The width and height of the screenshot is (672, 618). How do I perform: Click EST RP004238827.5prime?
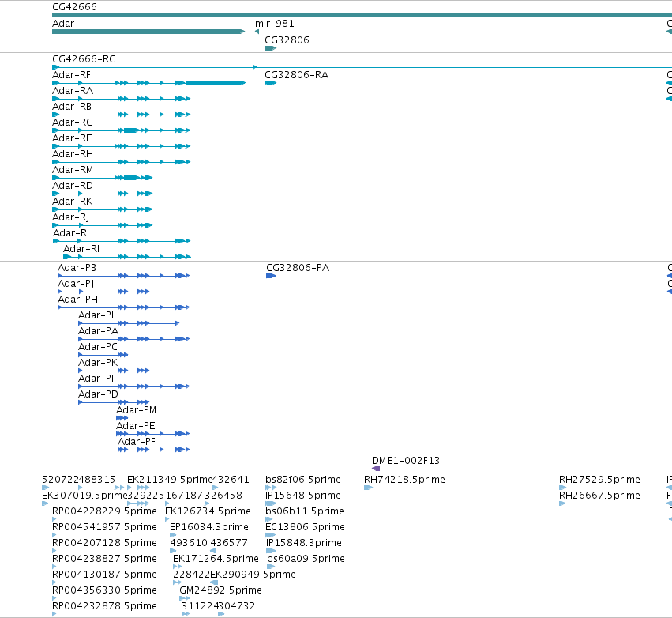pyautogui.click(x=104, y=560)
